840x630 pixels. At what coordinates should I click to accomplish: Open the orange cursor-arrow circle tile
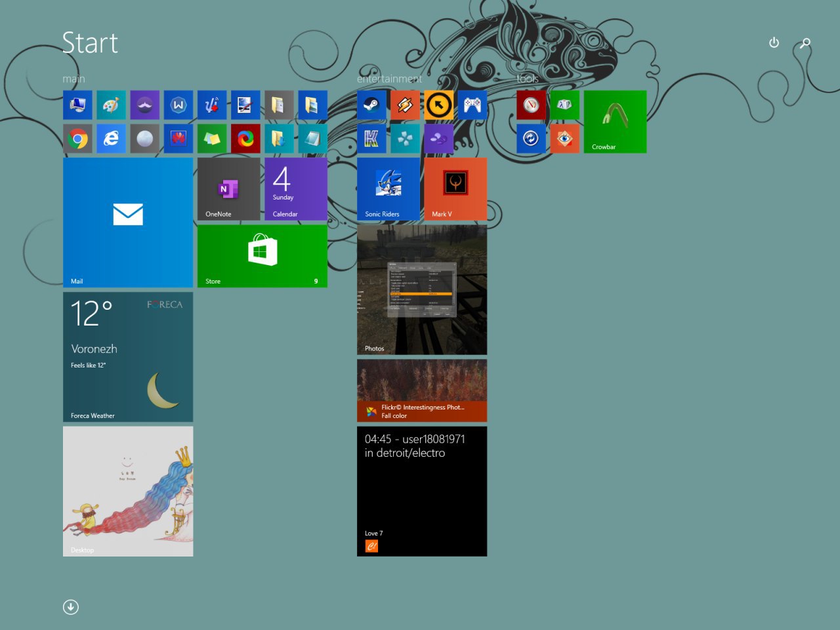pyautogui.click(x=438, y=105)
